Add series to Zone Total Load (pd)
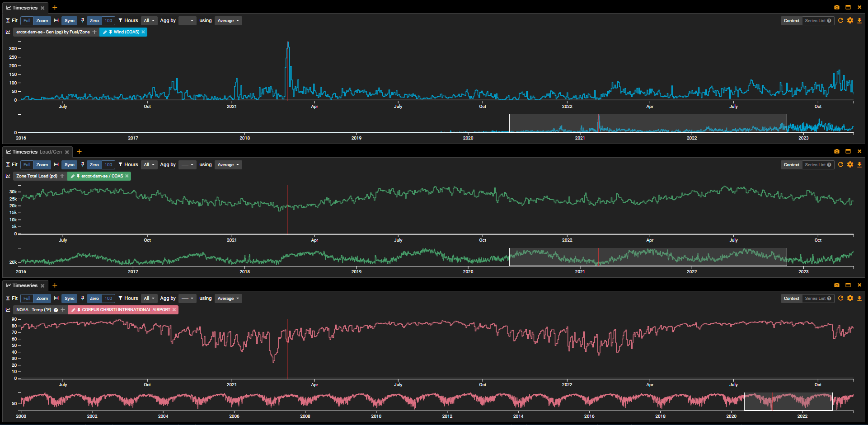 point(62,176)
